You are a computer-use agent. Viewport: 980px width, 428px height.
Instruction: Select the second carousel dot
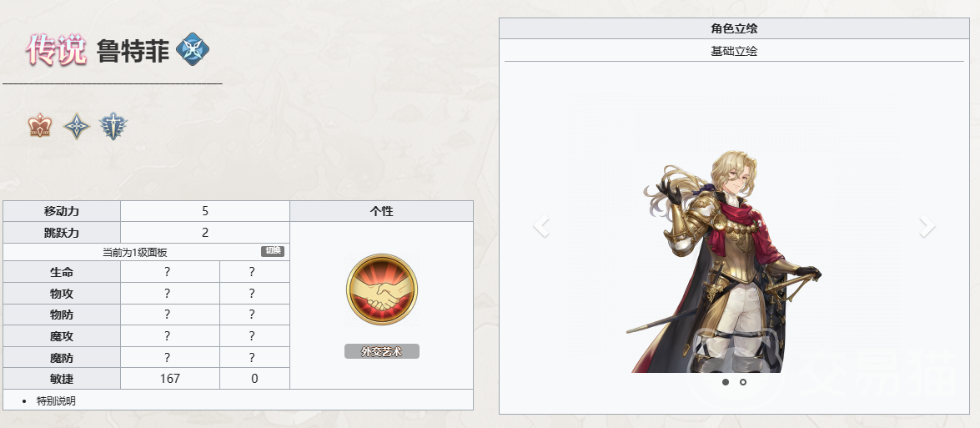click(x=742, y=382)
